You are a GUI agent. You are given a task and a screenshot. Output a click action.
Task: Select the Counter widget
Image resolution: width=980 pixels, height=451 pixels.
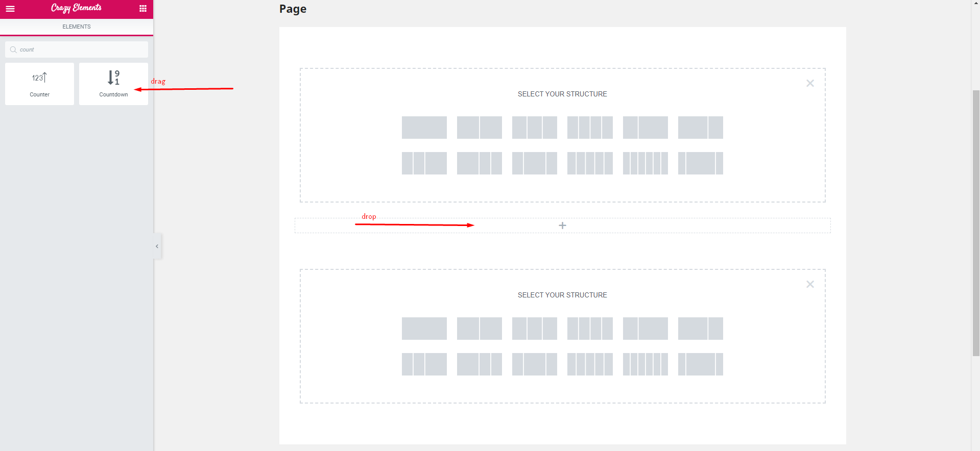click(39, 84)
